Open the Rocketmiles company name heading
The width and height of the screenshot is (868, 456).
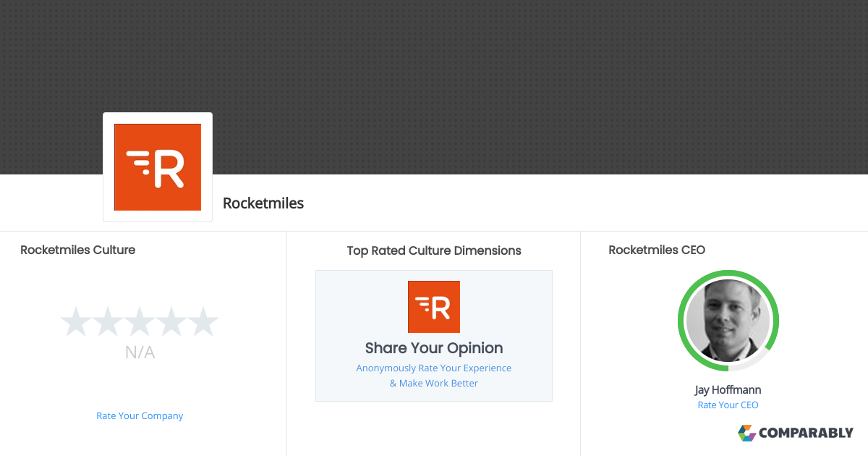tap(263, 203)
